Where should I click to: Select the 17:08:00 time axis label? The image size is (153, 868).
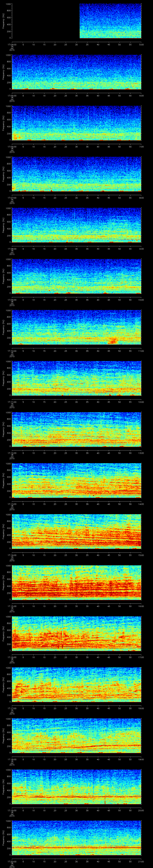(12, 249)
